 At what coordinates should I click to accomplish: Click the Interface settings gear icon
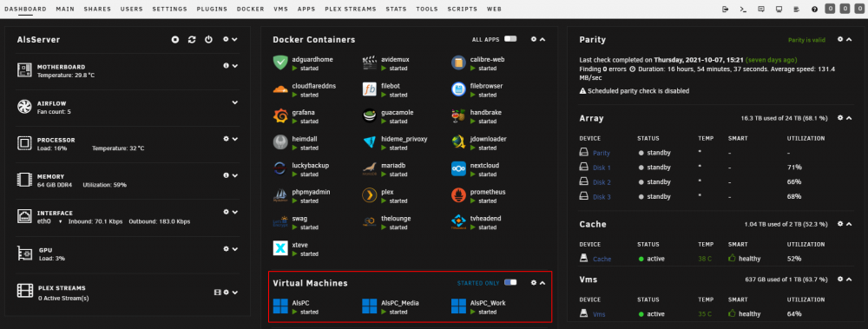[226, 212]
